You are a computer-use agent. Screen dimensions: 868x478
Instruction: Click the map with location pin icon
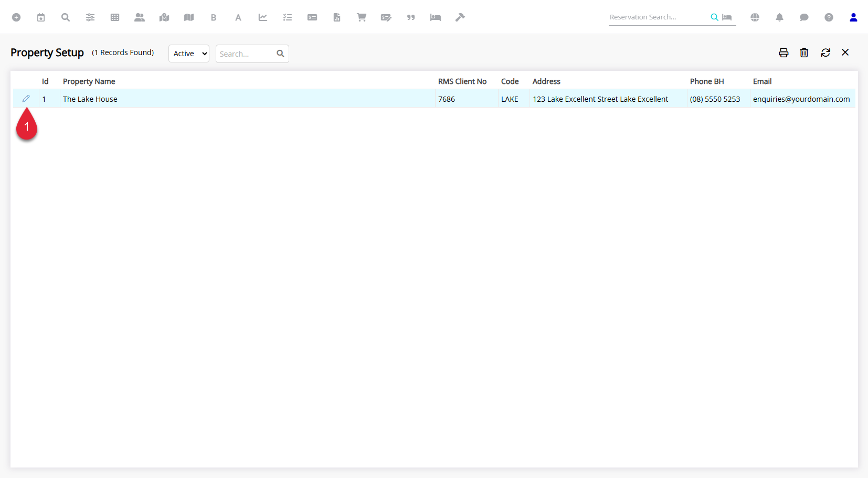point(164,17)
